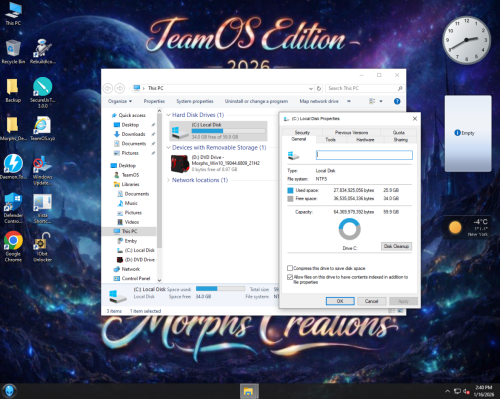Click the Disk Cleanup button
This screenshot has height=399, width=500.
coord(396,246)
